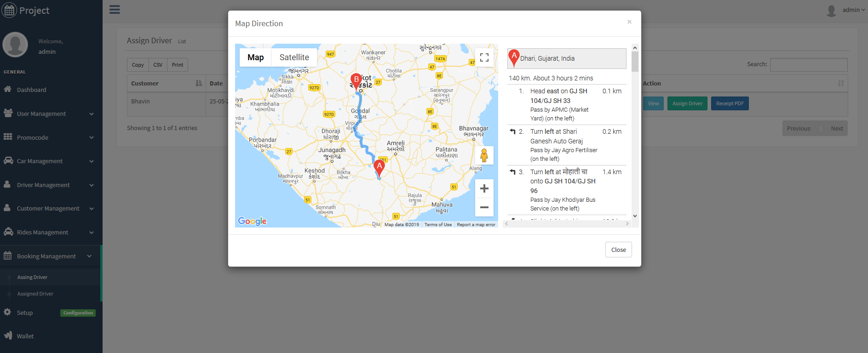Select direction step 1 Head east
This screenshot has width=868, height=353.
567,104
